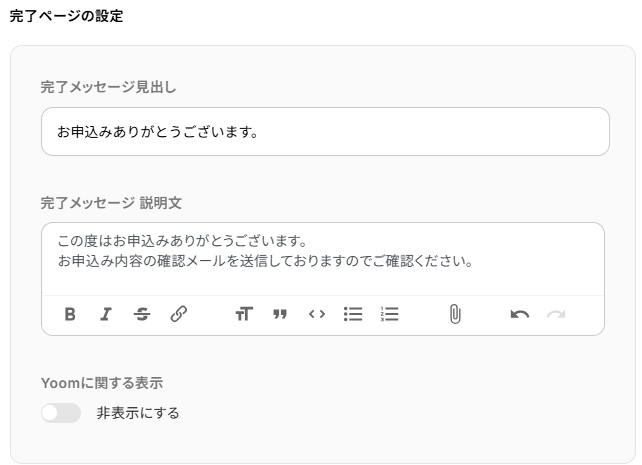Click the 完了メッセージ 説明文 label
This screenshot has width=642, height=465.
pyautogui.click(x=111, y=203)
